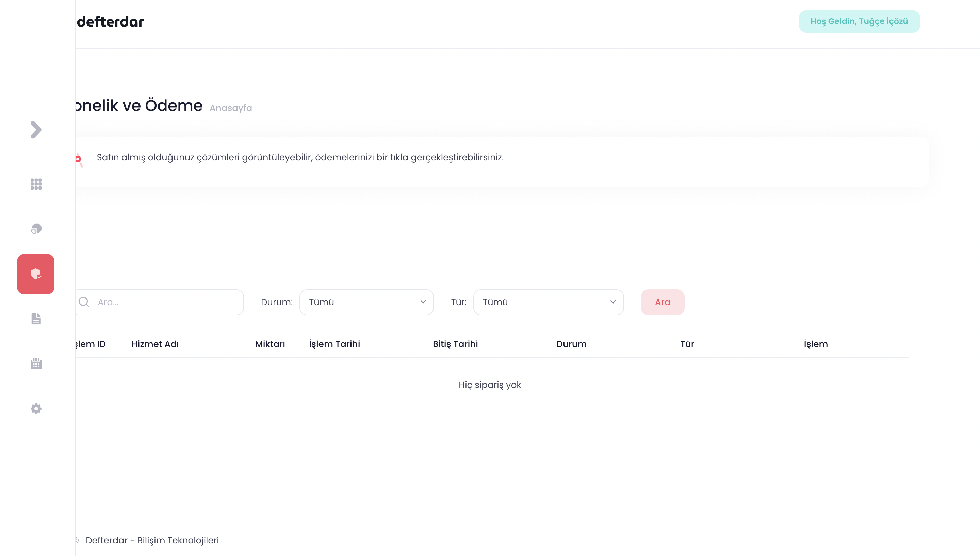Expand the sidebar with chevron arrow
This screenshot has width=980, height=556.
[36, 130]
